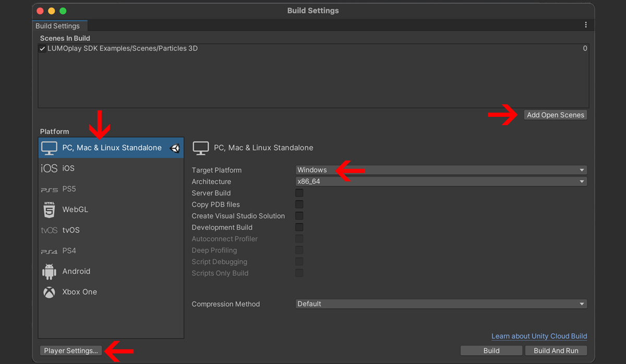
Task: Open the Compression Method dropdown
Action: pos(441,304)
